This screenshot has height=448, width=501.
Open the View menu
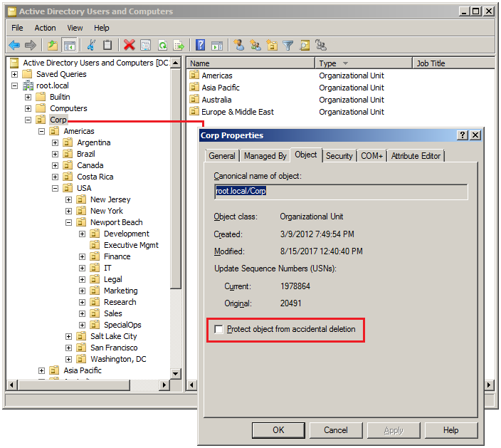[x=75, y=28]
